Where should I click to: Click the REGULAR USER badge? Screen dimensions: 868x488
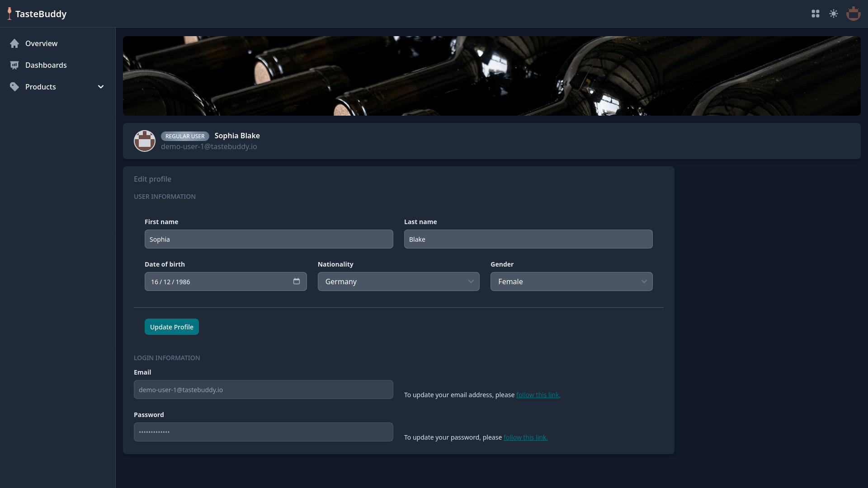(185, 136)
